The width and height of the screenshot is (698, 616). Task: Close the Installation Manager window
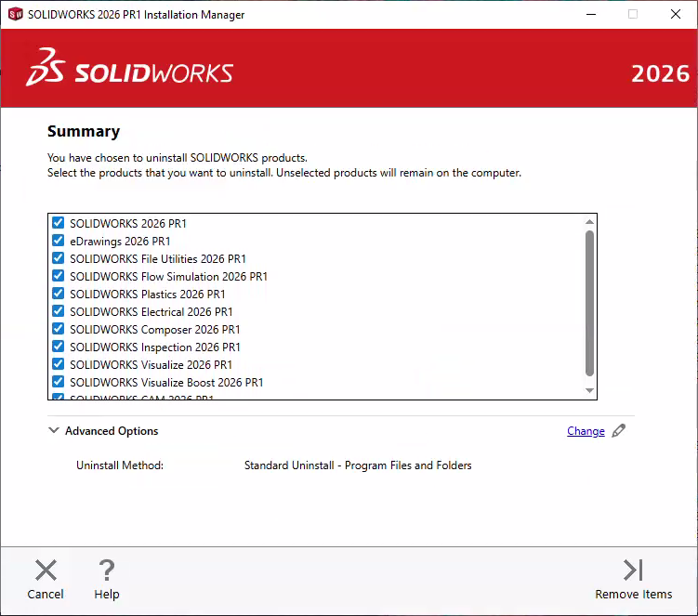[676, 14]
